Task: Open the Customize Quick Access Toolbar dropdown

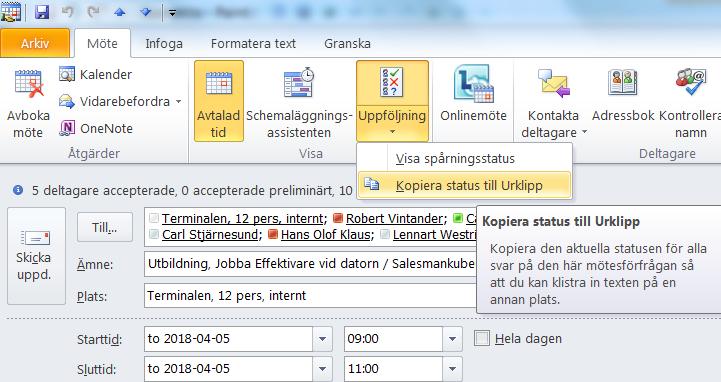Action: (172, 13)
